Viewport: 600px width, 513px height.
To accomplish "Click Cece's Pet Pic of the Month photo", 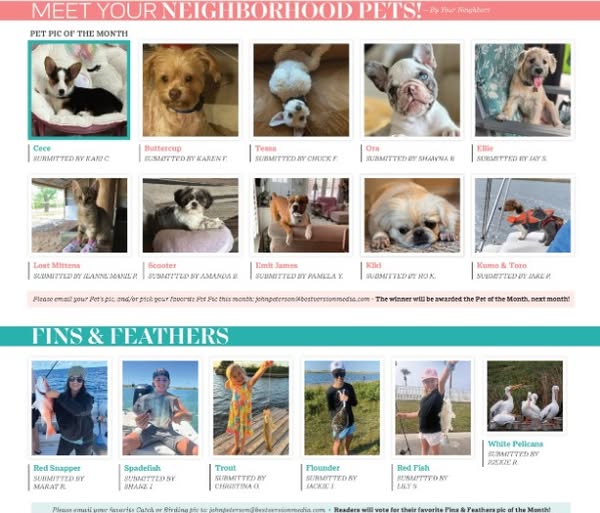I will (79, 90).
